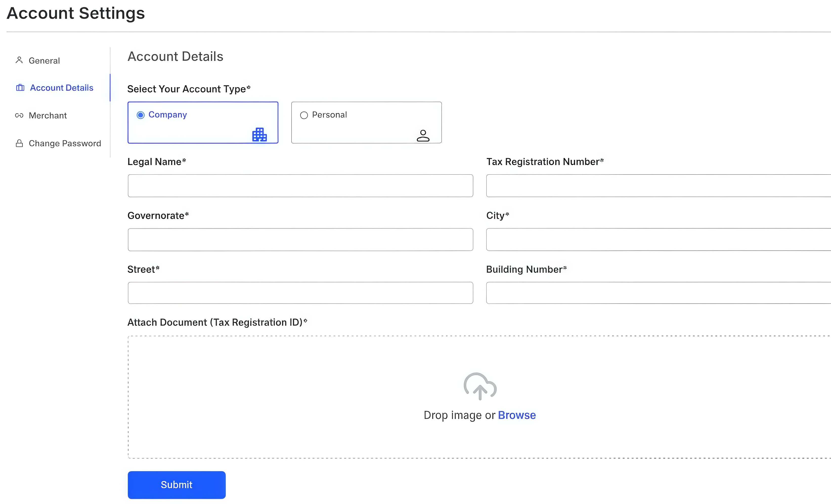831x504 pixels.
Task: Focus the Legal Name input field
Action: point(300,186)
